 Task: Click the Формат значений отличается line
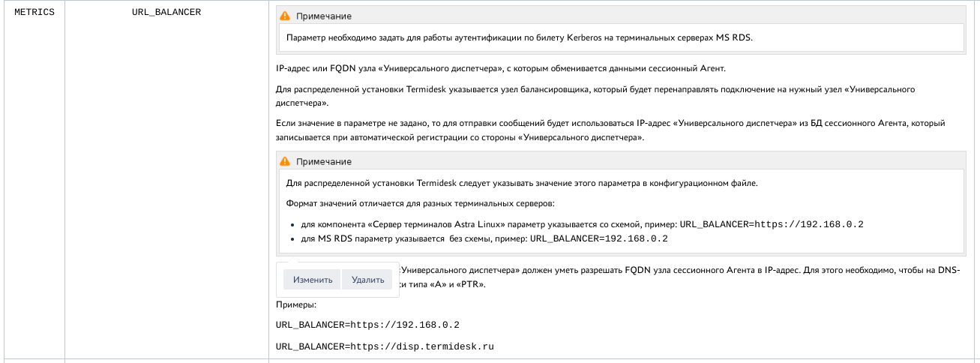pyautogui.click(x=419, y=203)
